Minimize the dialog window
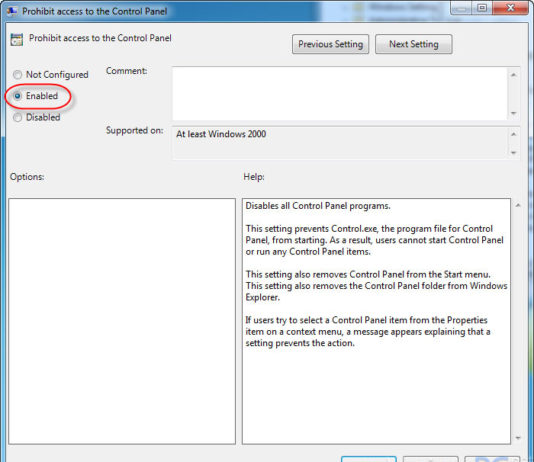 tap(461, 8)
